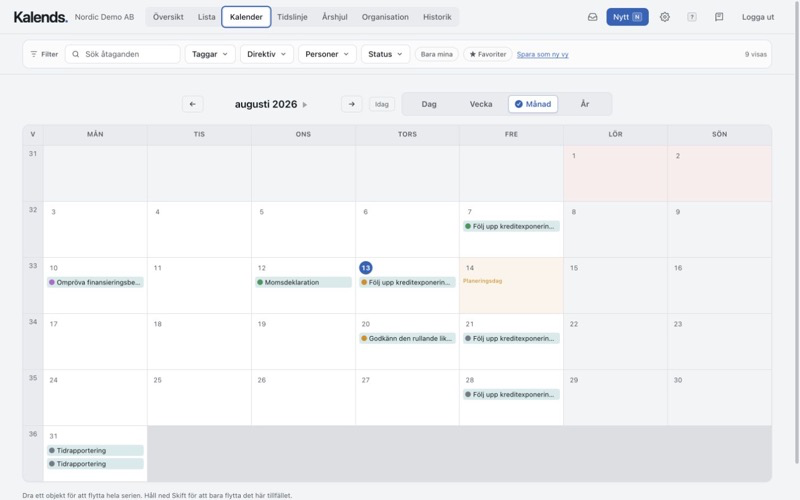
Task: Switch to the Organisation tab
Action: (x=385, y=17)
